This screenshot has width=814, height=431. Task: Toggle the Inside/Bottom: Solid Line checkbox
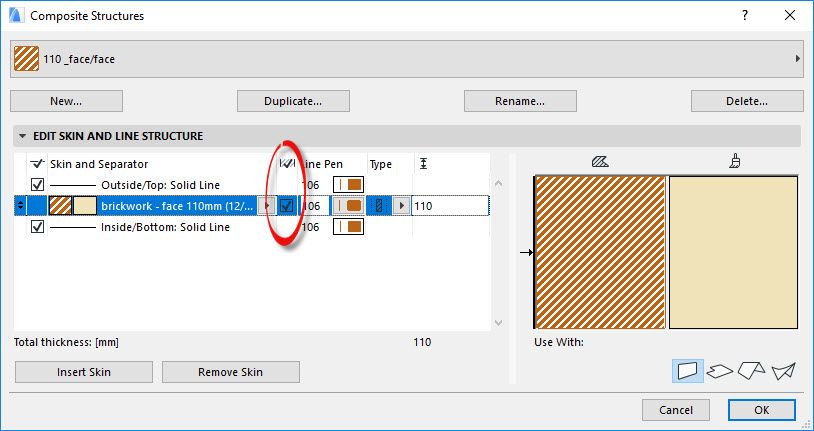(37, 227)
